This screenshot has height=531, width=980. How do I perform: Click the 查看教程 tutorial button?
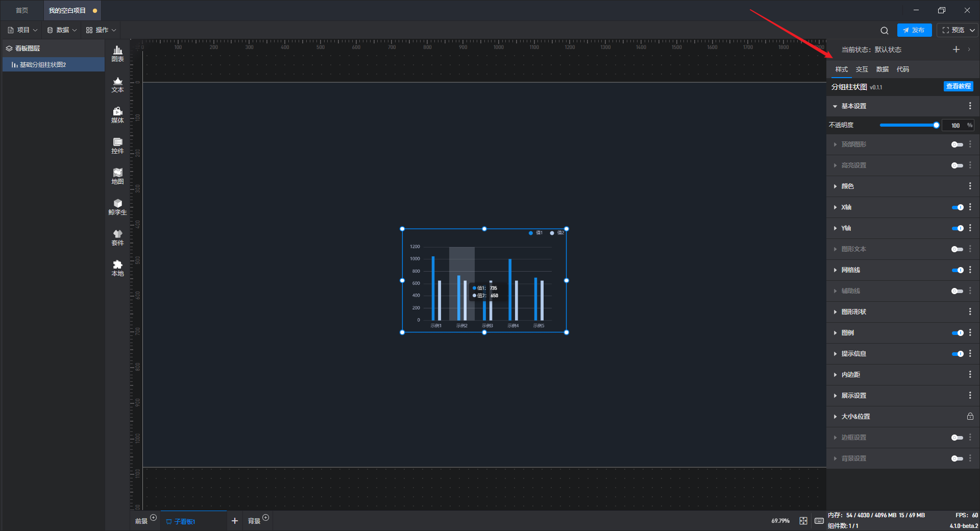(958, 86)
